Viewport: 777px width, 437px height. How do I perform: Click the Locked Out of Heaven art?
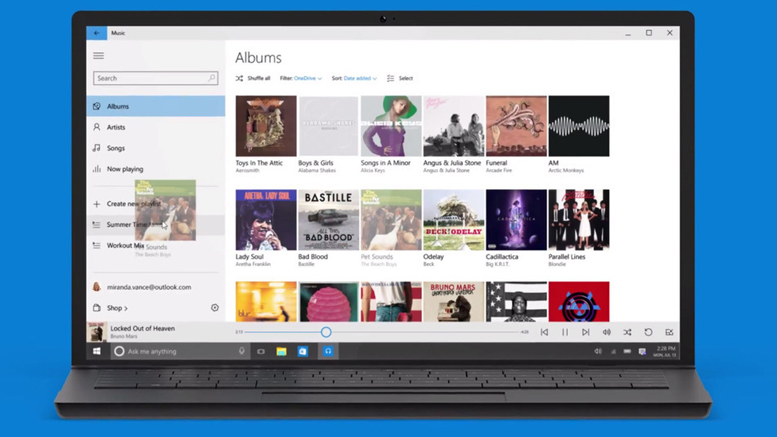[97, 332]
